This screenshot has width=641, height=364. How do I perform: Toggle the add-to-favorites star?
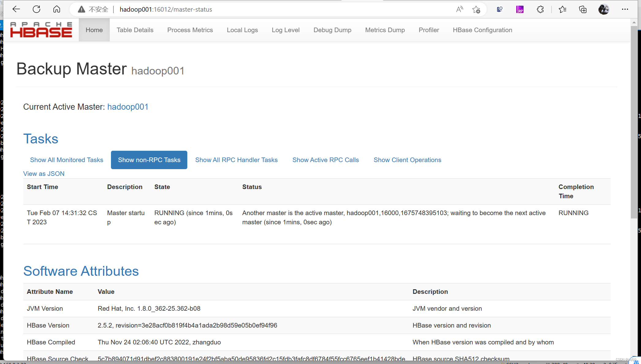click(x=476, y=9)
